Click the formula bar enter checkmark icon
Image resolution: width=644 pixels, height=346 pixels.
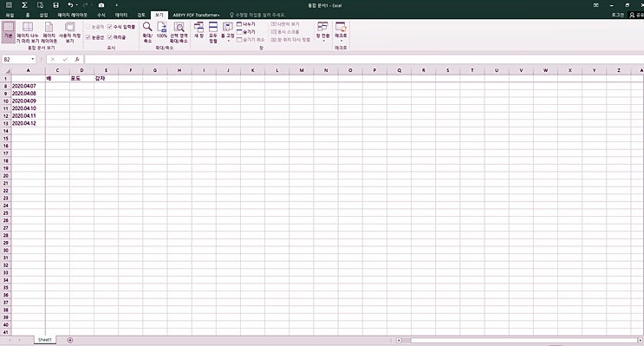pos(65,59)
